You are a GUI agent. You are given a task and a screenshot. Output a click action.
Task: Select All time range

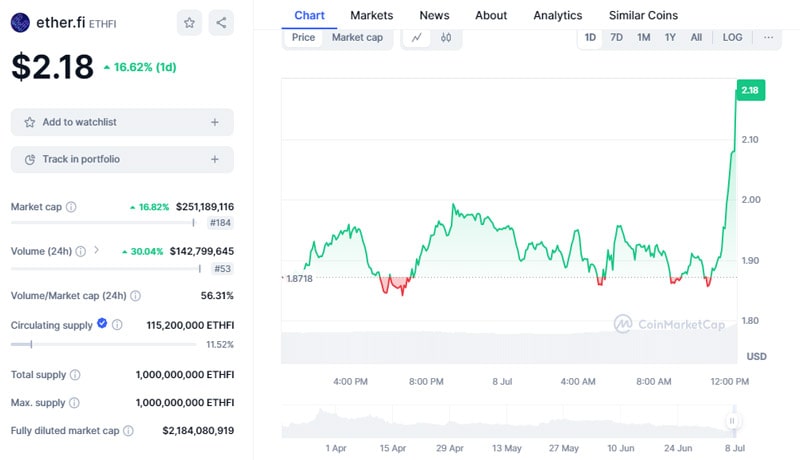coord(696,37)
